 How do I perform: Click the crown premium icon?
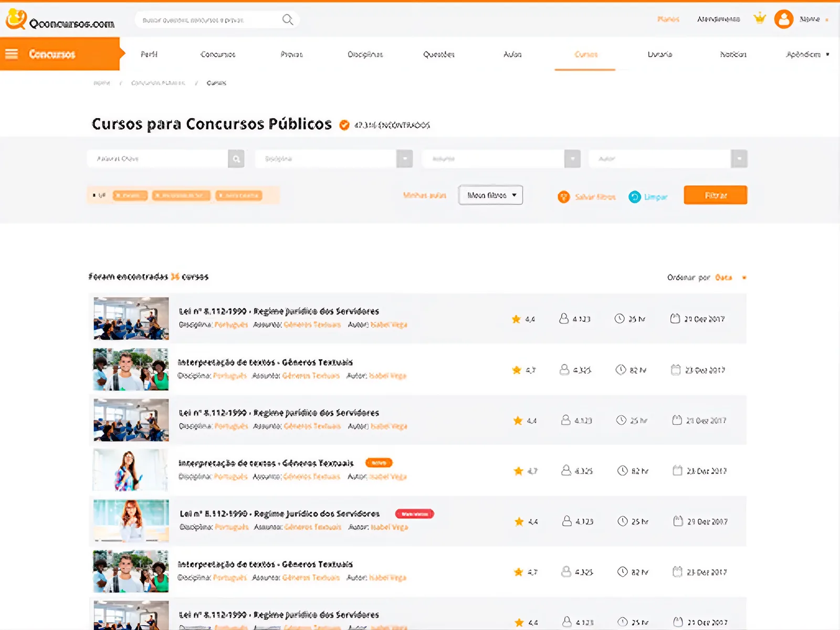pyautogui.click(x=760, y=18)
